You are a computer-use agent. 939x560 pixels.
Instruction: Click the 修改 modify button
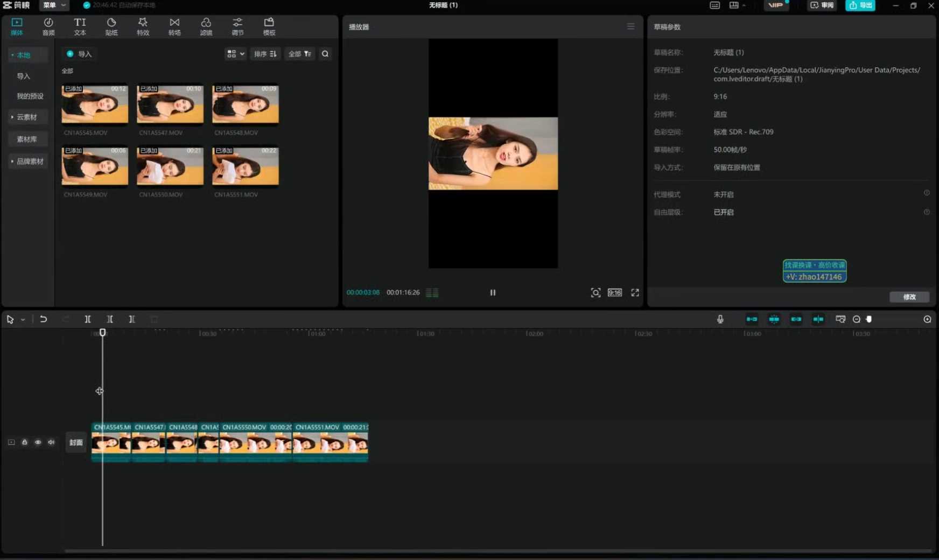[909, 297]
